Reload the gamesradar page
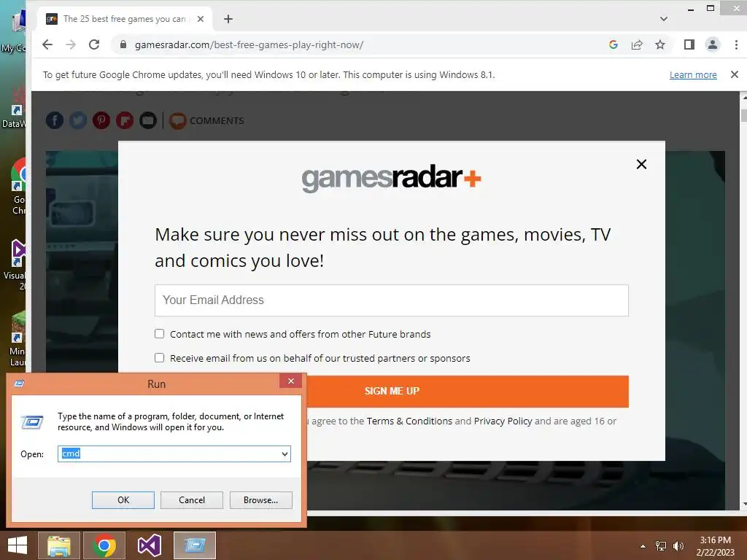The width and height of the screenshot is (747, 560). click(94, 44)
